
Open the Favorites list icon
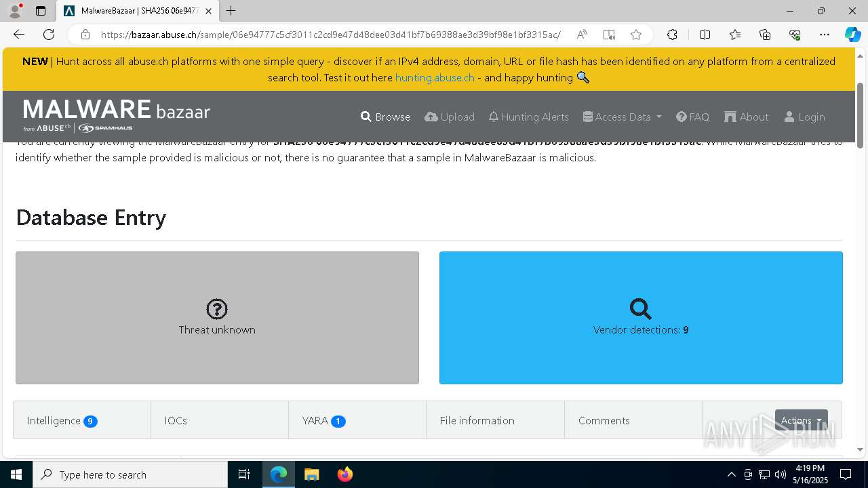pos(735,35)
